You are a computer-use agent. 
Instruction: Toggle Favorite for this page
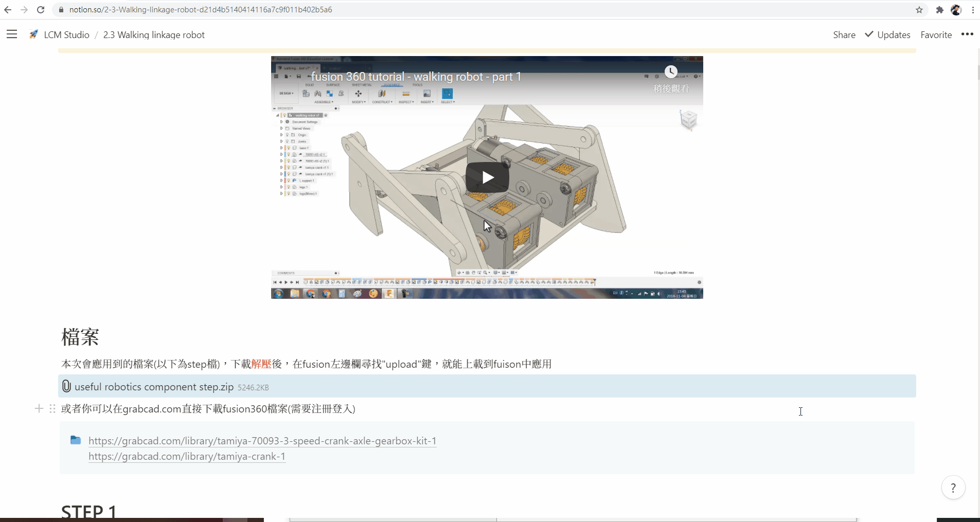936,35
